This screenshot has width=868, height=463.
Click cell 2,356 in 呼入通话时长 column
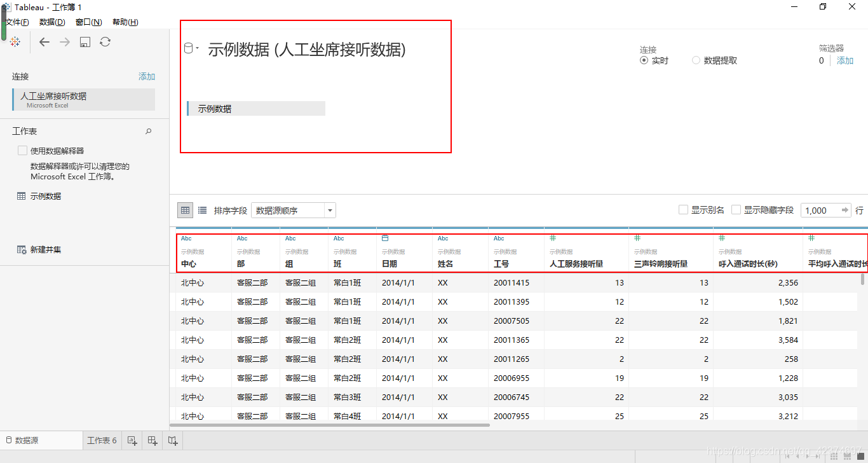tap(788, 282)
